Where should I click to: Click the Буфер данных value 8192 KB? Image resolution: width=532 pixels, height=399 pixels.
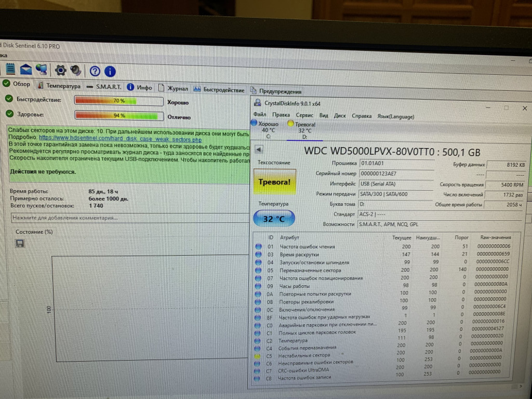coord(506,165)
